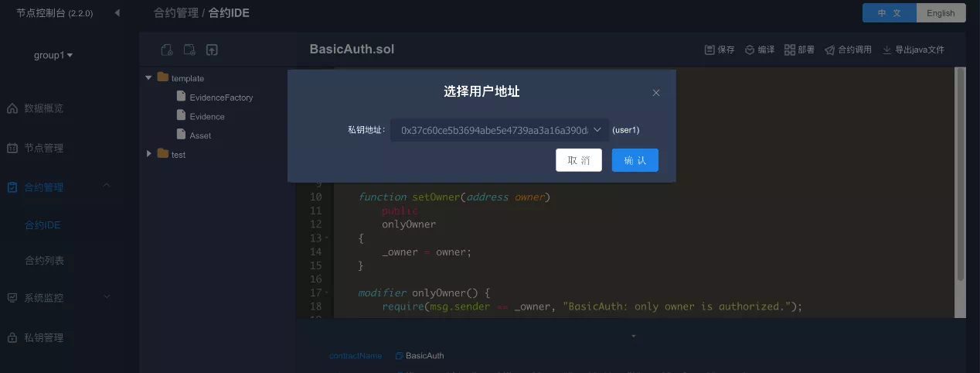Switch language to English
Viewport: 980px width, 373px height.
coord(941,12)
